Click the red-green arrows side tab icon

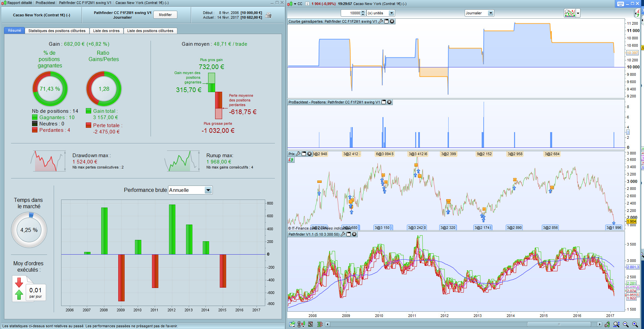(x=637, y=13)
